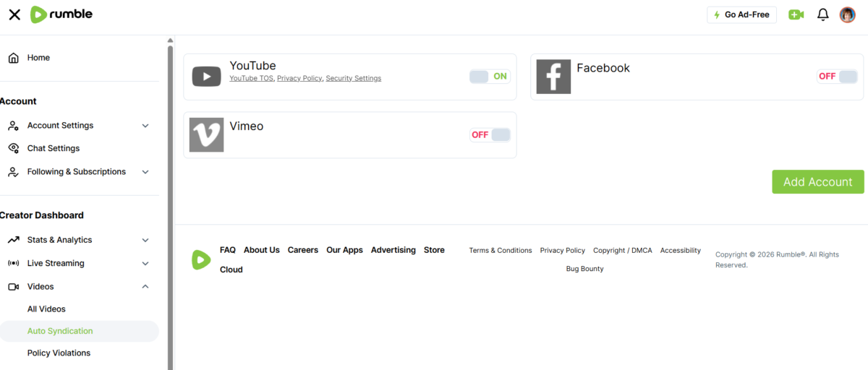This screenshot has height=370, width=868.
Task: Open the Security Settings link
Action: click(x=354, y=78)
